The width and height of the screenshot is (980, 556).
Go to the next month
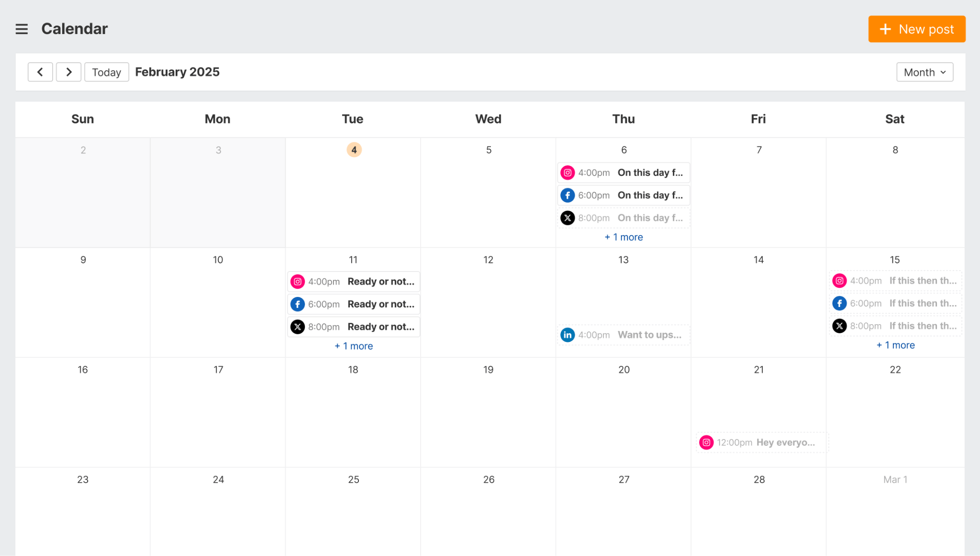point(68,72)
